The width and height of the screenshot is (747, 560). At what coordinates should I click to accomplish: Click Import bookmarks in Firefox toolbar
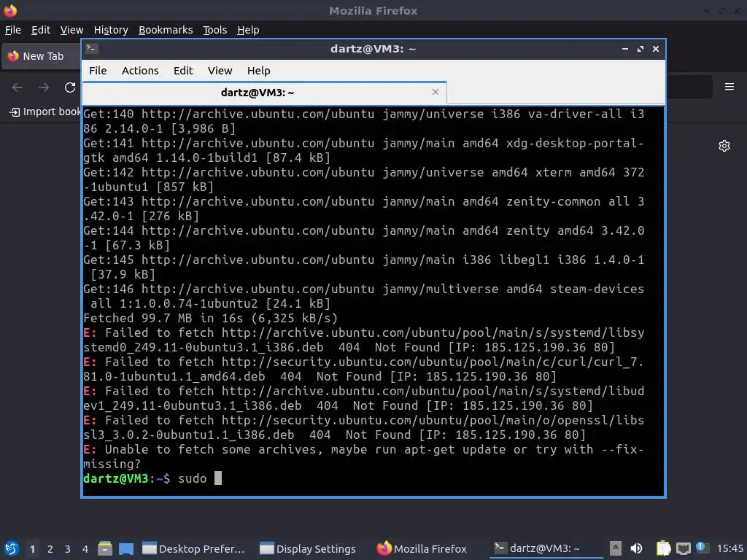click(45, 112)
